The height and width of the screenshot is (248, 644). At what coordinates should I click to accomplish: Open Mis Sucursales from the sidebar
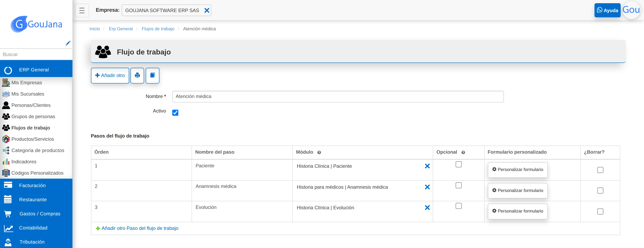(x=28, y=94)
